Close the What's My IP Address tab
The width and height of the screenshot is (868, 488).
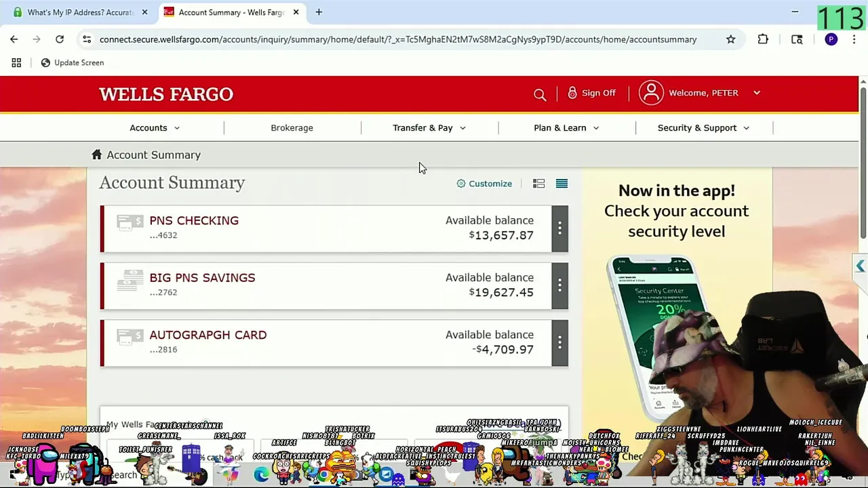tap(144, 12)
